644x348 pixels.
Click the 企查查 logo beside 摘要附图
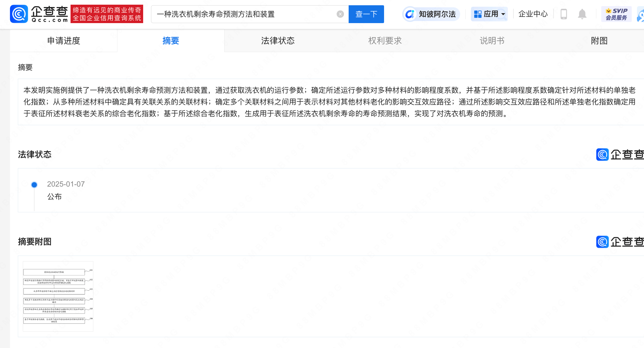tap(620, 242)
